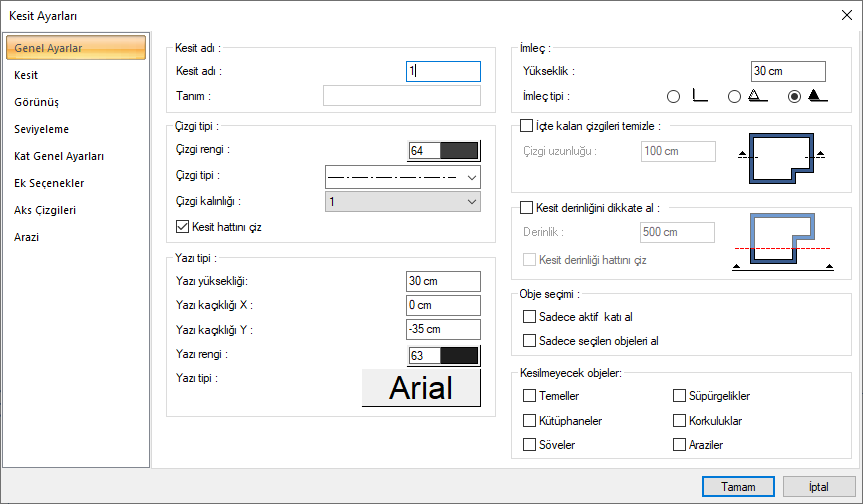Enable 'İçte kalan çizgileri temizle' checkbox
863x504 pixels.
tap(527, 126)
